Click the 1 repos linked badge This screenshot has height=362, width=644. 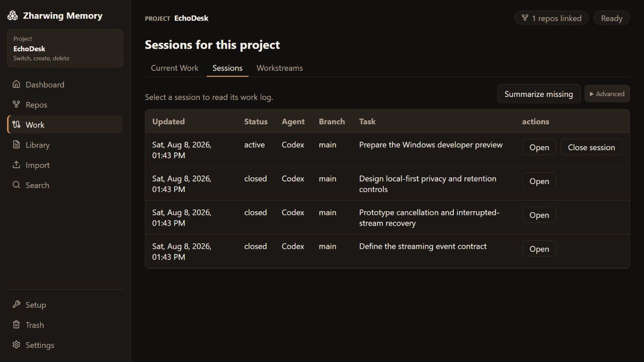pyautogui.click(x=551, y=18)
